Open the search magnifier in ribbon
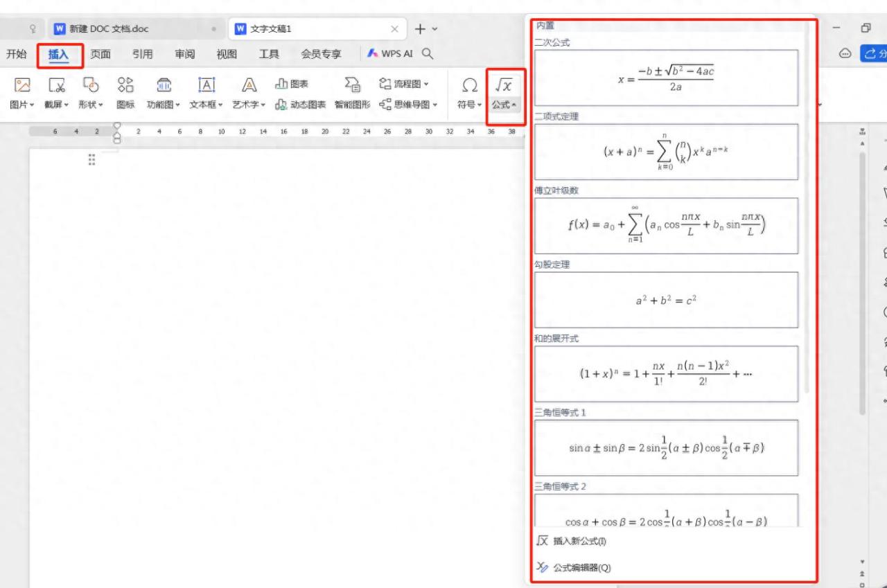Screen dimensions: 887x588 pos(428,54)
